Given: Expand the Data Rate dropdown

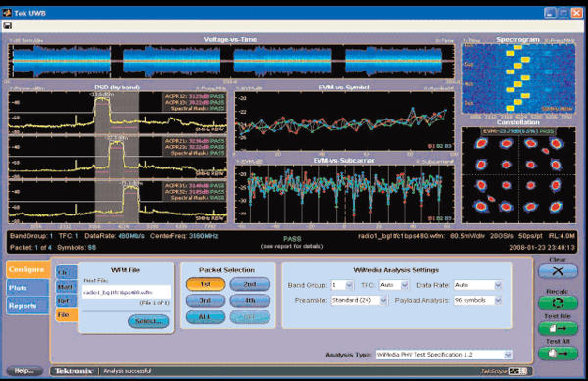Looking at the screenshot, I should (477, 285).
